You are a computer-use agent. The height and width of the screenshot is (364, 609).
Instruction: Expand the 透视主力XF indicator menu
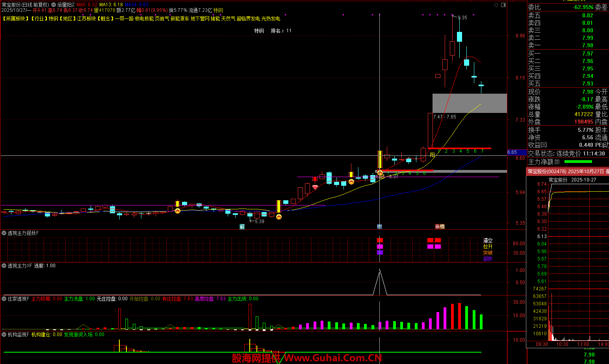(x=4, y=266)
